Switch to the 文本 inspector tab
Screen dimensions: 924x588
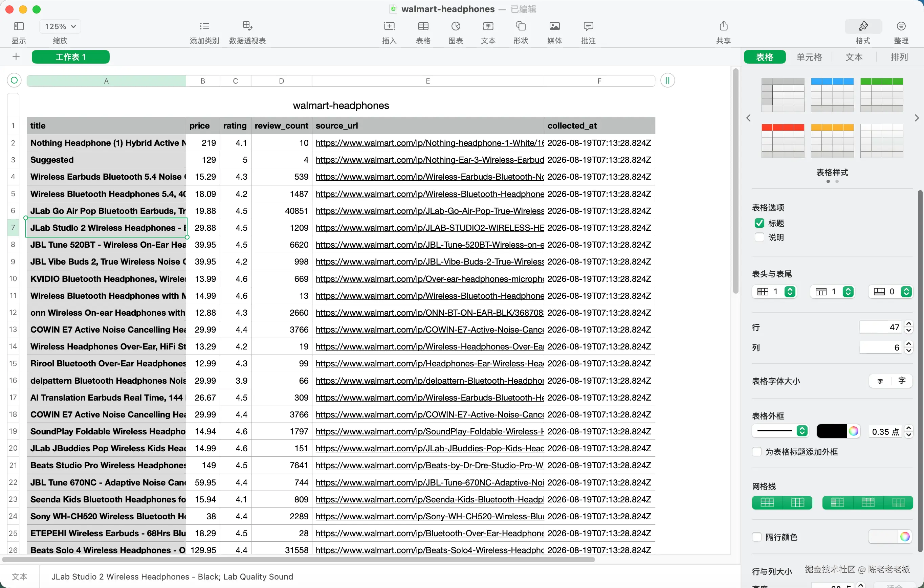pos(854,57)
